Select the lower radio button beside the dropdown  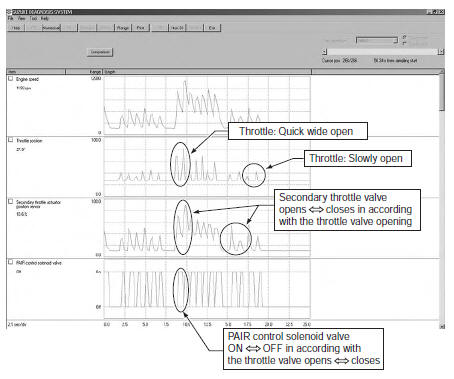[404, 43]
